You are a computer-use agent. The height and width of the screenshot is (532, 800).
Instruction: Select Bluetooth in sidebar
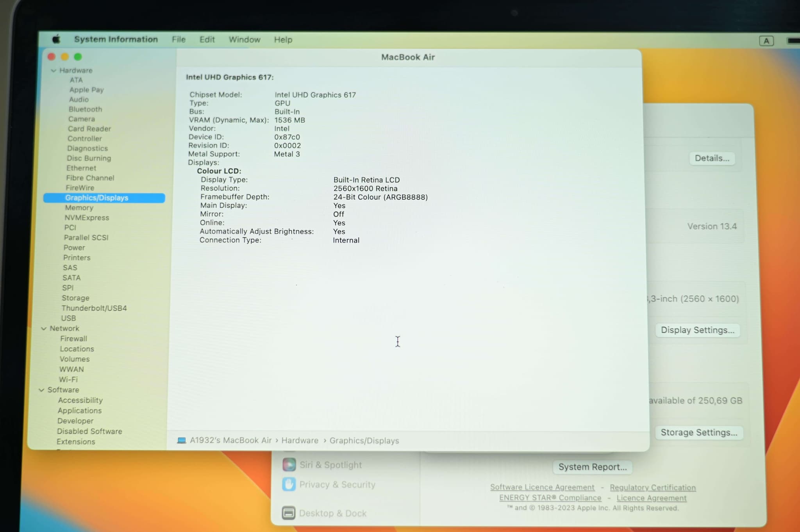coord(85,109)
